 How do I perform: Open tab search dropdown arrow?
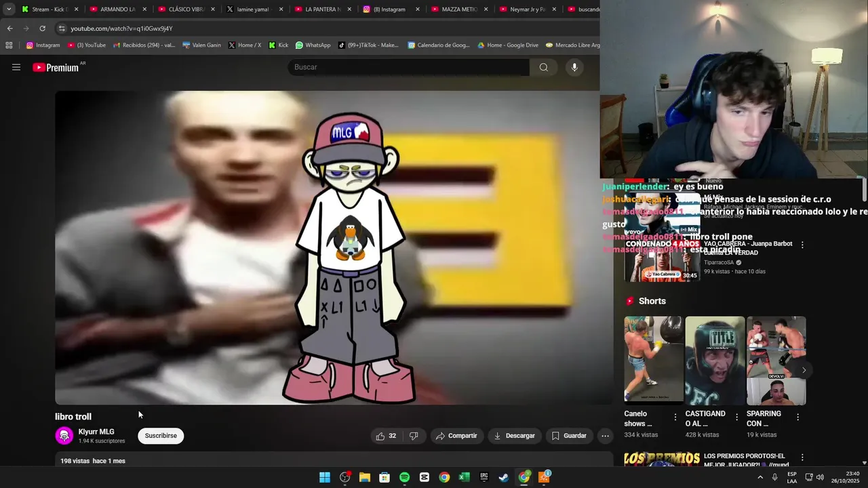(9, 9)
